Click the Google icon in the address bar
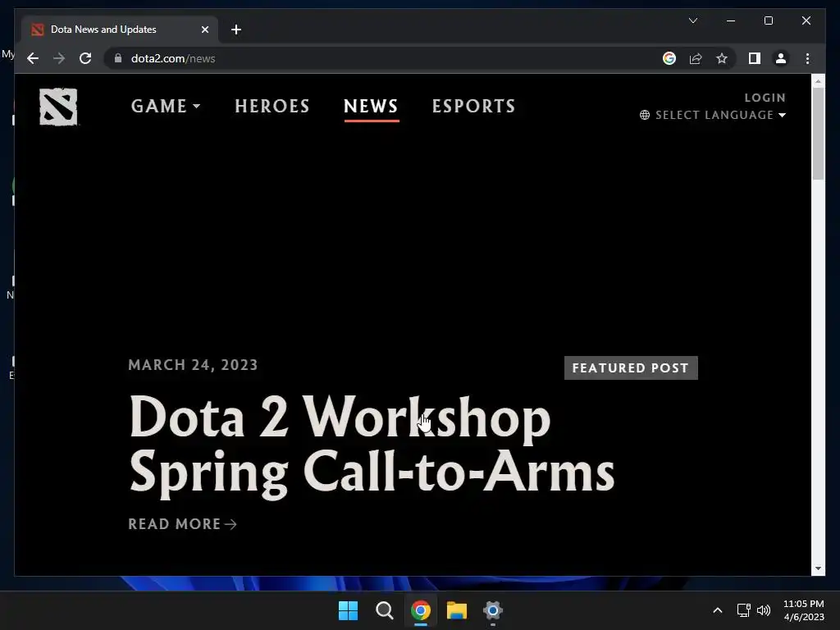The image size is (840, 630). pyautogui.click(x=669, y=58)
